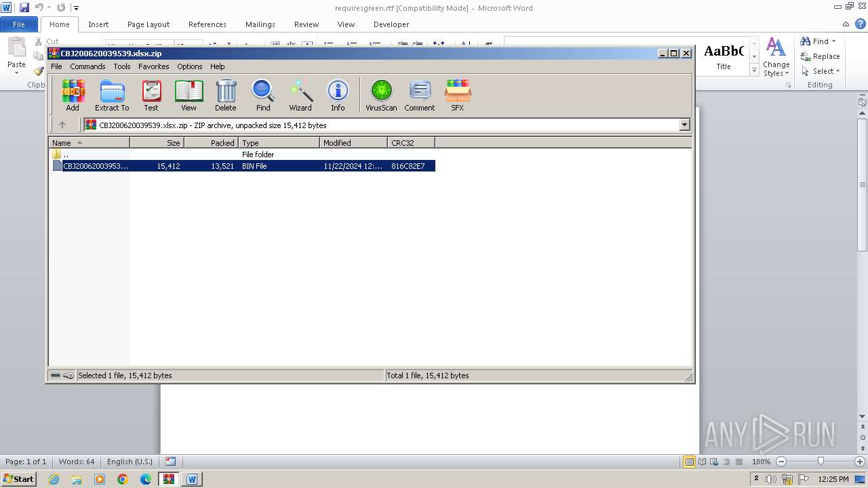Switch to Word Insert tab
This screenshot has height=488, width=868.
pyautogui.click(x=98, y=24)
